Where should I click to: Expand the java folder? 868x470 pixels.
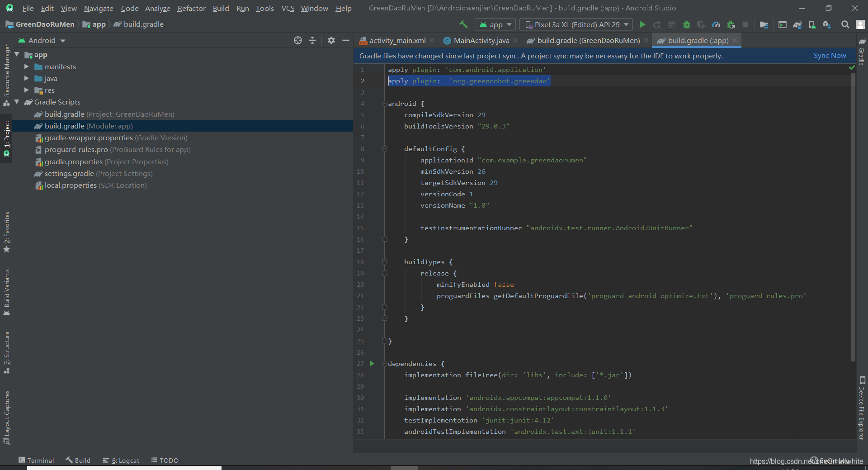27,78
